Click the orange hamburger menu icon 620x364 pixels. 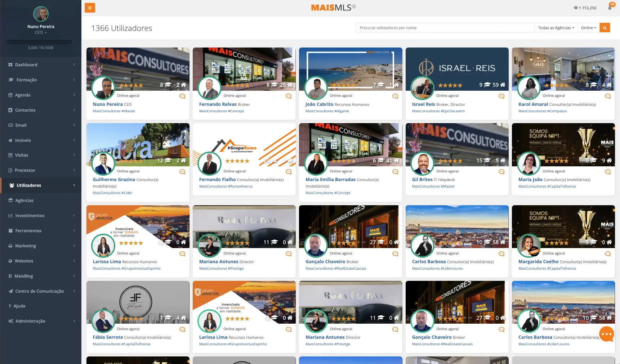pyautogui.click(x=89, y=8)
